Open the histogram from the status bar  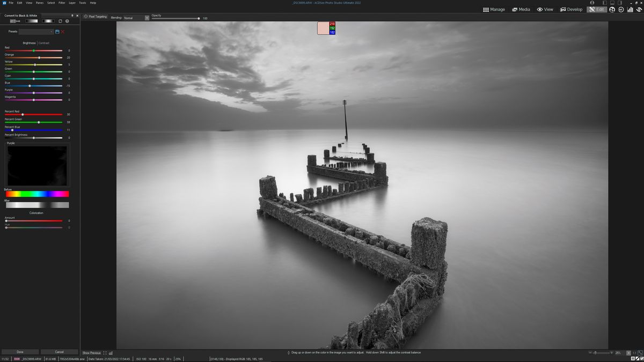(111, 353)
